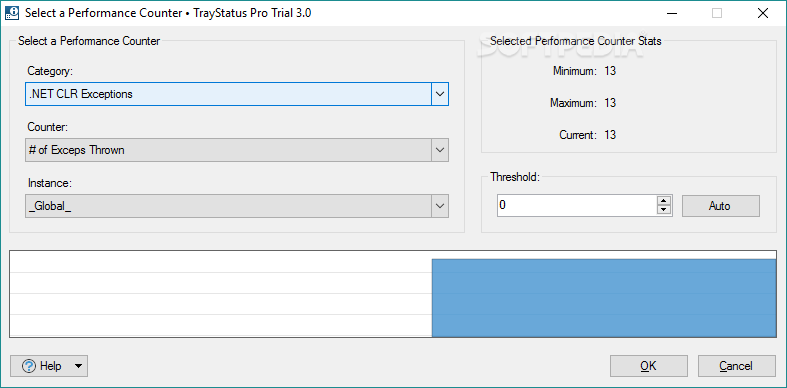787x388 pixels.
Task: Select the .NET CLR Exceptions category field
Action: [x=228, y=94]
